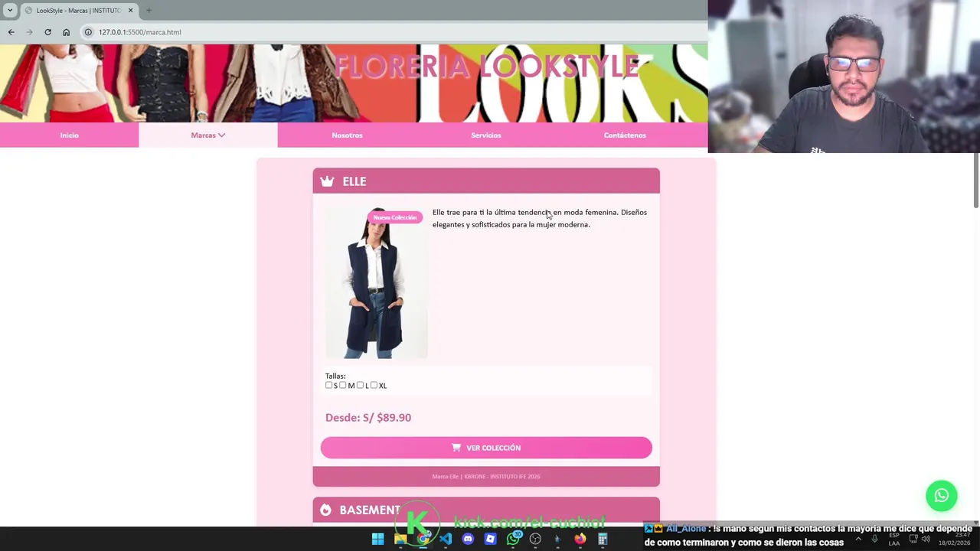Switch to Google Chrome on the taskbar
This screenshot has height=551, width=980.
[423, 539]
